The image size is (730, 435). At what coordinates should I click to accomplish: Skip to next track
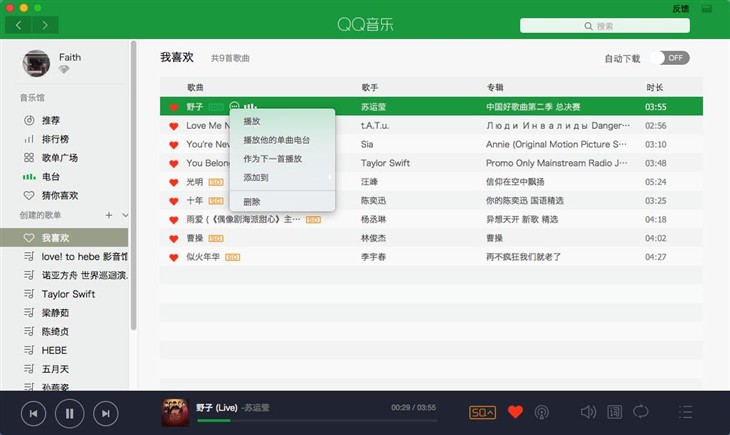click(106, 414)
